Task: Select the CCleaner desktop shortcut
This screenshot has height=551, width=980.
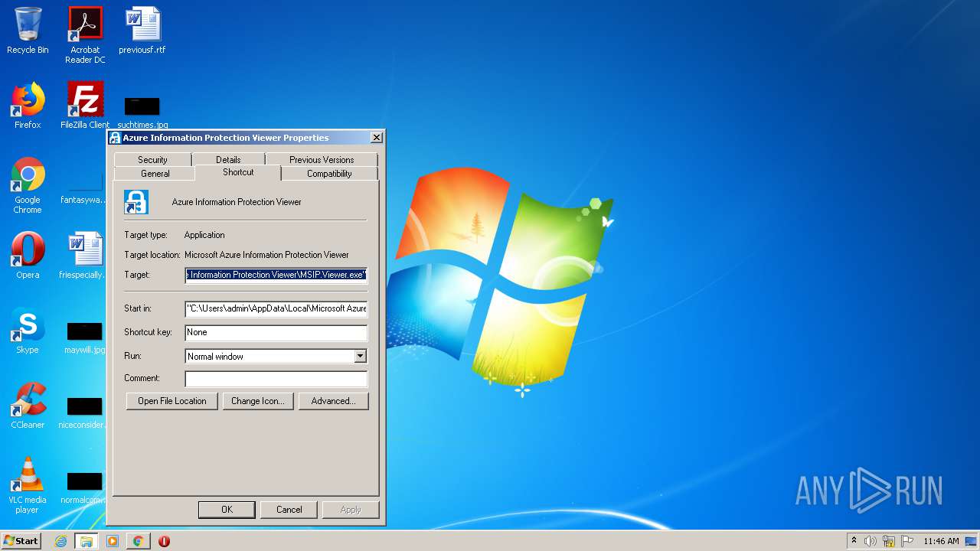Action: tap(28, 406)
